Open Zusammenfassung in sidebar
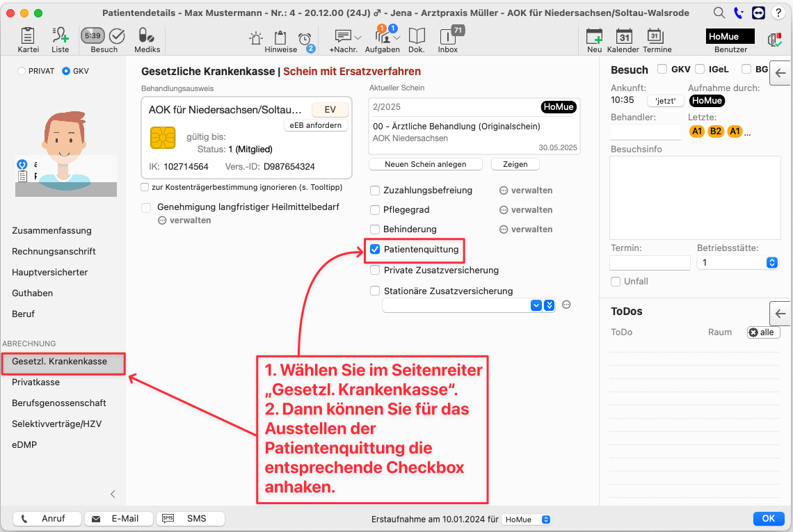The height and width of the screenshot is (532, 793). pos(51,231)
